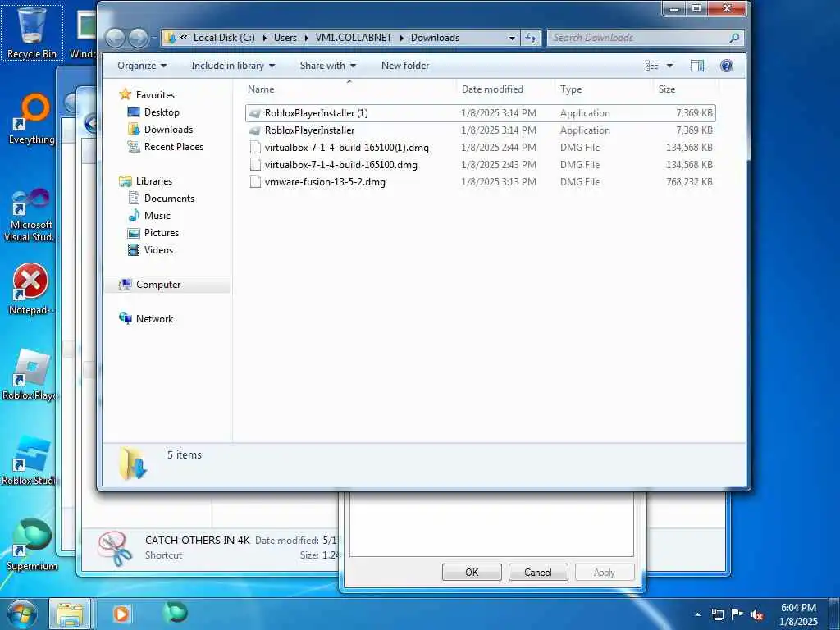The image size is (840, 630).
Task: Click the Forward navigation arrow in Explorer
Action: (x=138, y=38)
